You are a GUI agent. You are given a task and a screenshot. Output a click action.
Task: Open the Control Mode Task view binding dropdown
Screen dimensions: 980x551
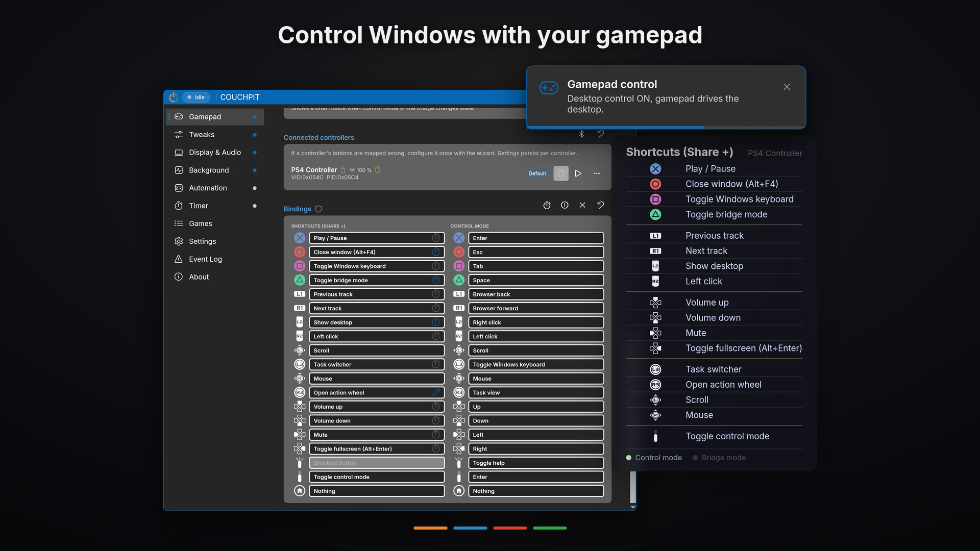pyautogui.click(x=536, y=393)
